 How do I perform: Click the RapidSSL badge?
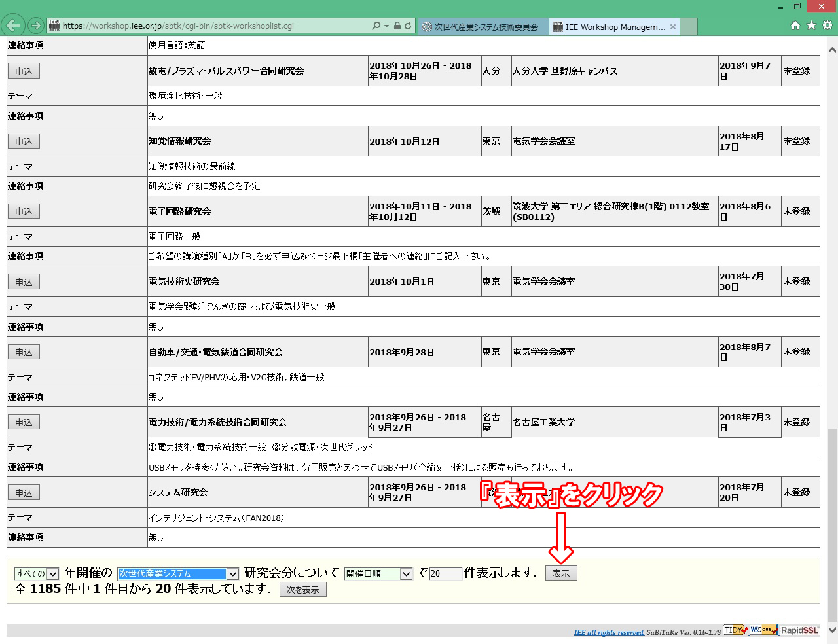click(x=800, y=630)
